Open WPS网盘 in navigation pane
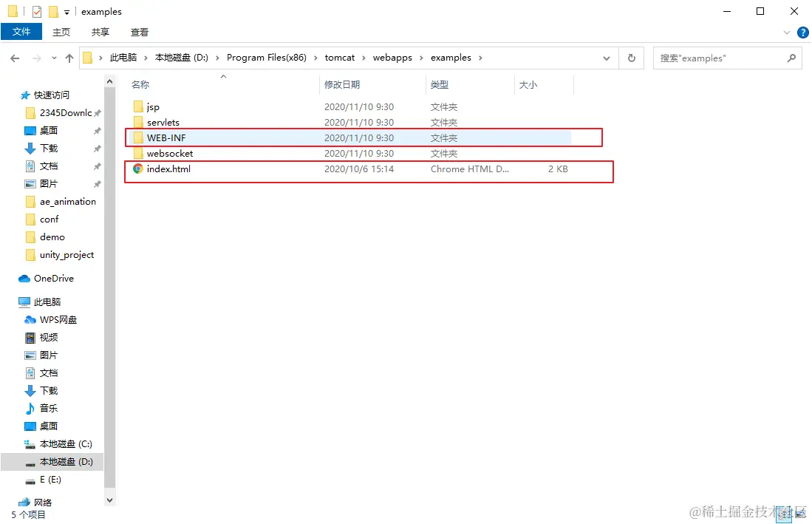This screenshot has width=812, height=524. [x=58, y=319]
